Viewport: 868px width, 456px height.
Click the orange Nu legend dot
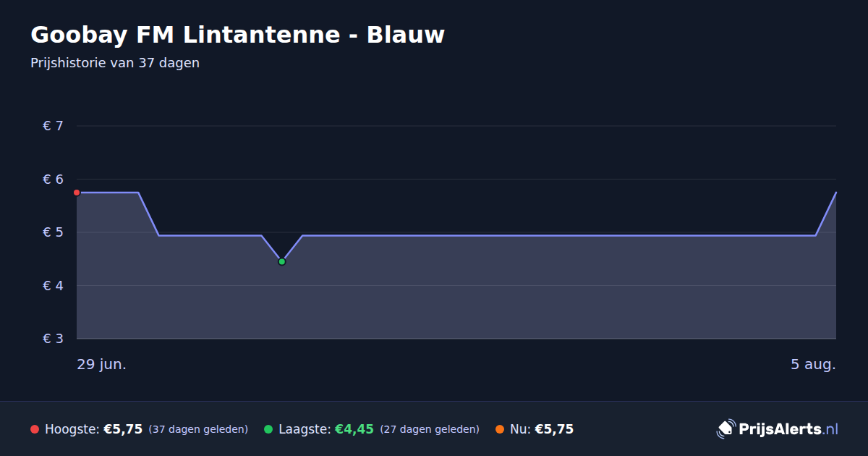(500, 429)
